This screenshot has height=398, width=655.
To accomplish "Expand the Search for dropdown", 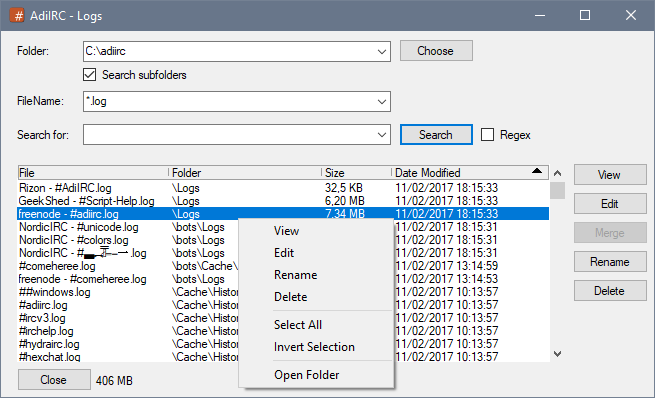I will point(381,134).
